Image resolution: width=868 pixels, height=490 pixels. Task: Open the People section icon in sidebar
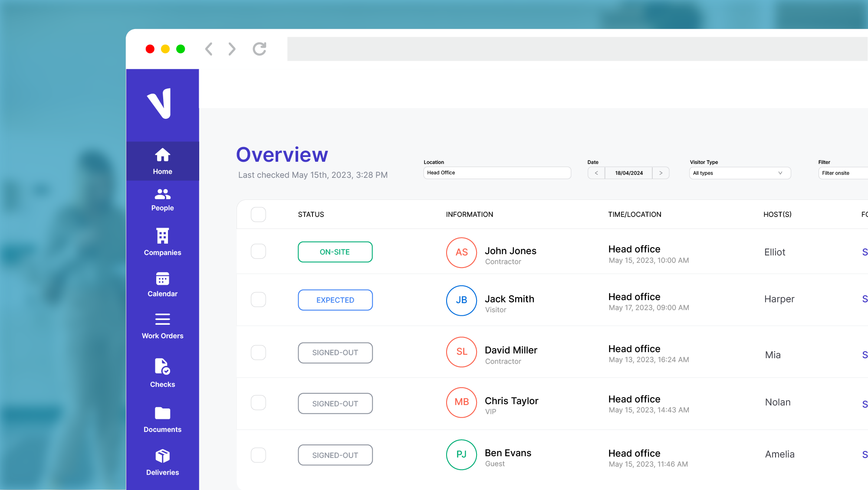[162, 194]
